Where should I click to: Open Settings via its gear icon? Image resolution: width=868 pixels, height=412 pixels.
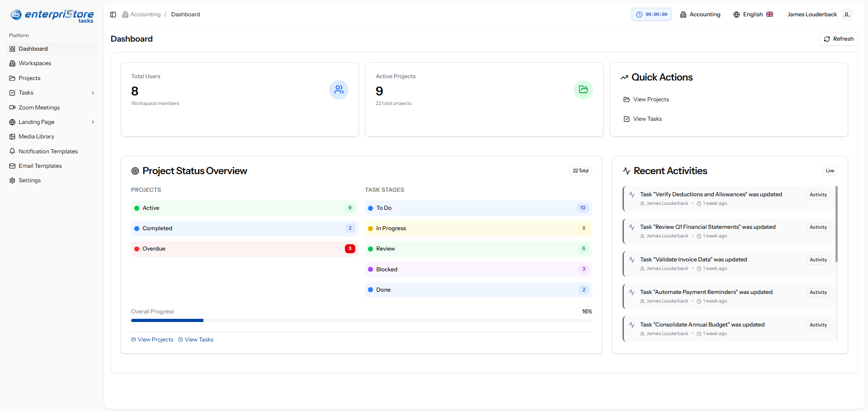click(x=12, y=180)
